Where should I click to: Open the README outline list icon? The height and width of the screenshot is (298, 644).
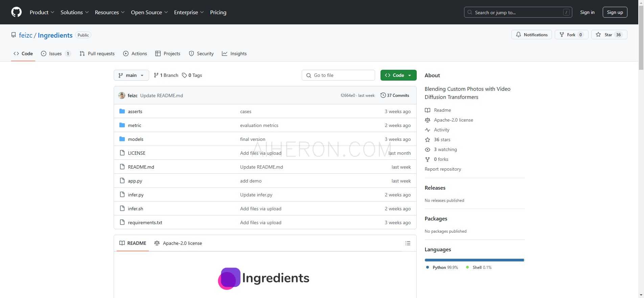(x=408, y=243)
